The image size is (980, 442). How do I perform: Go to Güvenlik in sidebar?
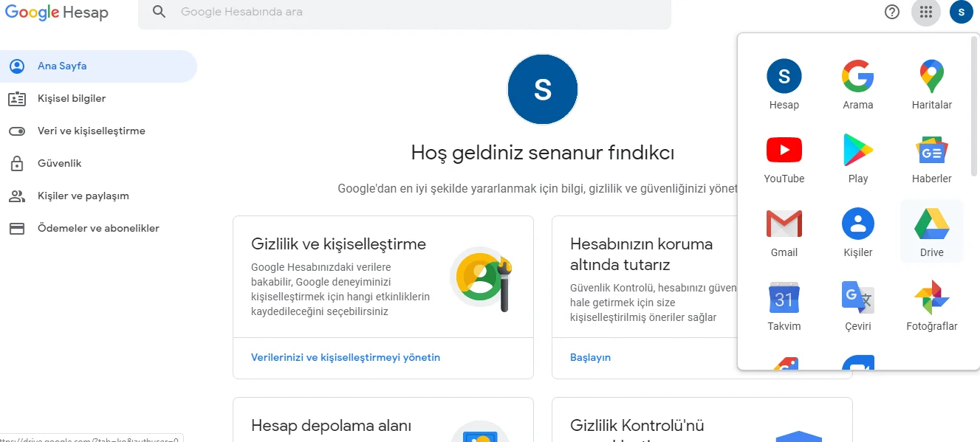pos(59,163)
